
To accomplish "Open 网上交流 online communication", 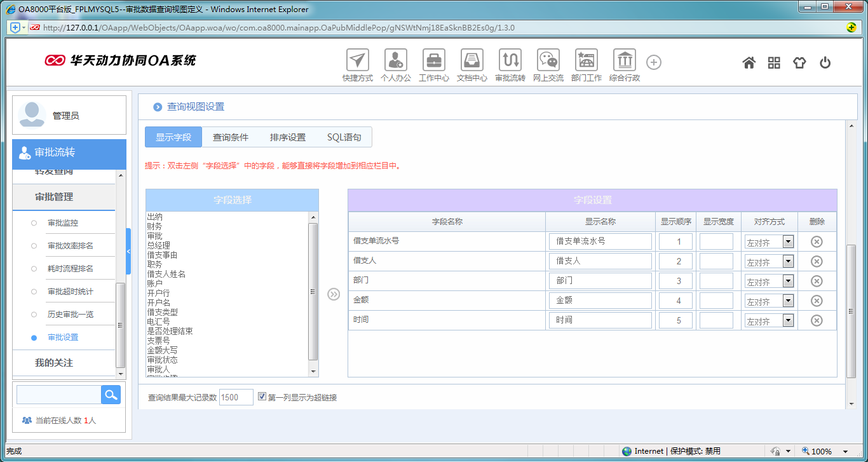I will pos(548,60).
